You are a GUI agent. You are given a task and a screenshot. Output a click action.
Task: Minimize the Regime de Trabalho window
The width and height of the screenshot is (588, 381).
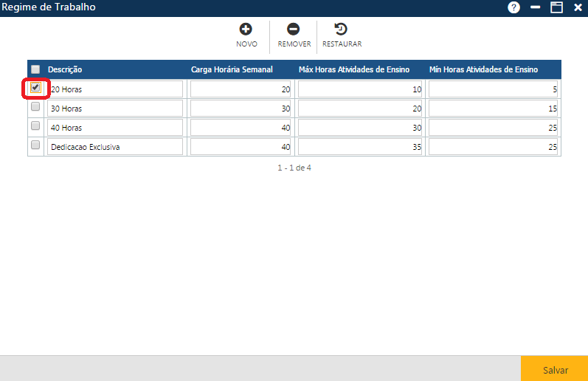pos(535,7)
